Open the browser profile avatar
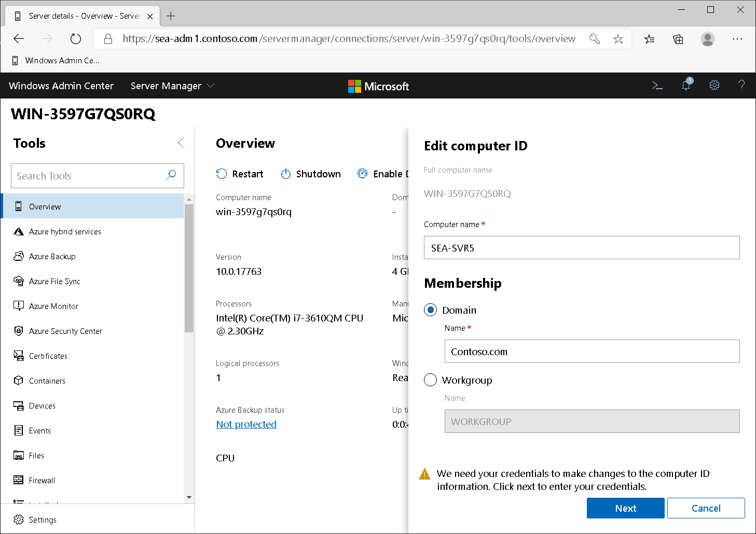 pyautogui.click(x=708, y=39)
